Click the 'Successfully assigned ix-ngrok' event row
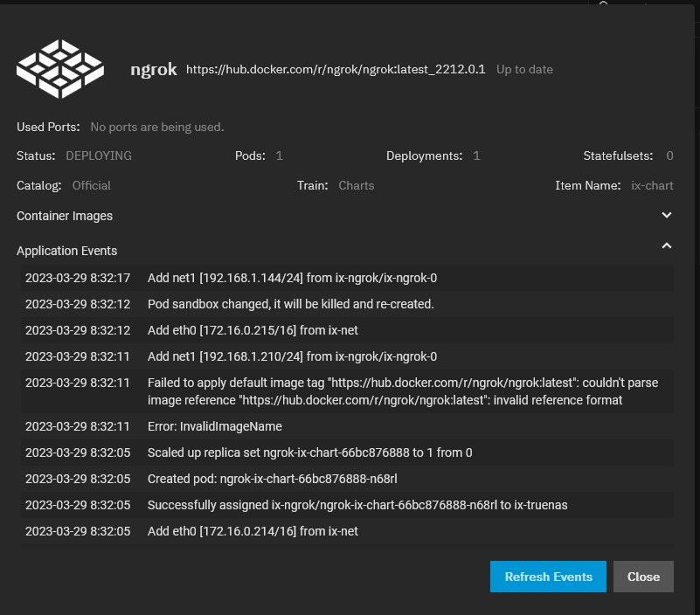 tap(347, 505)
